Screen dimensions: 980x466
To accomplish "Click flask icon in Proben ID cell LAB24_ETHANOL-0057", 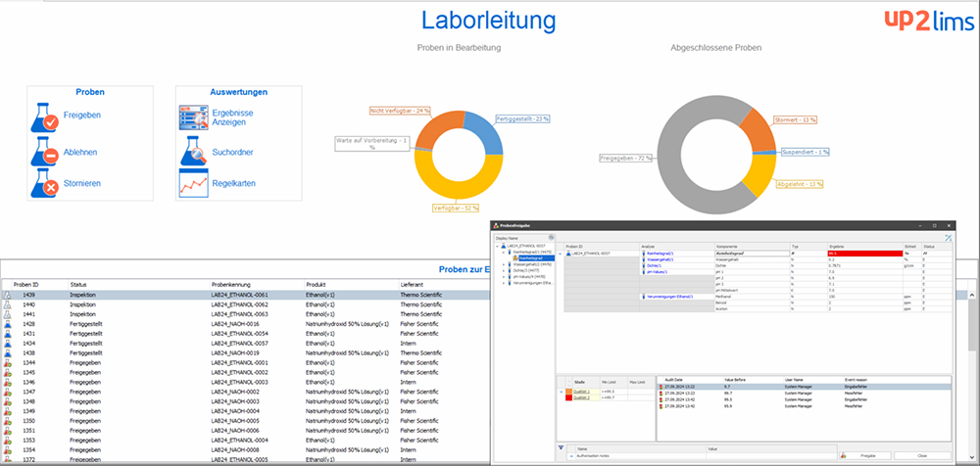I will tap(568, 253).
